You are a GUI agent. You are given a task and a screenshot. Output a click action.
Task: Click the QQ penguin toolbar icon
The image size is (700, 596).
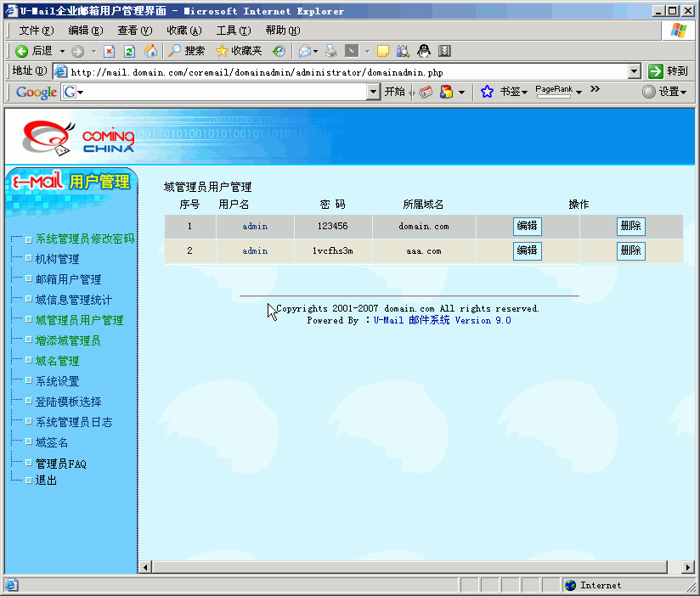pos(424,51)
